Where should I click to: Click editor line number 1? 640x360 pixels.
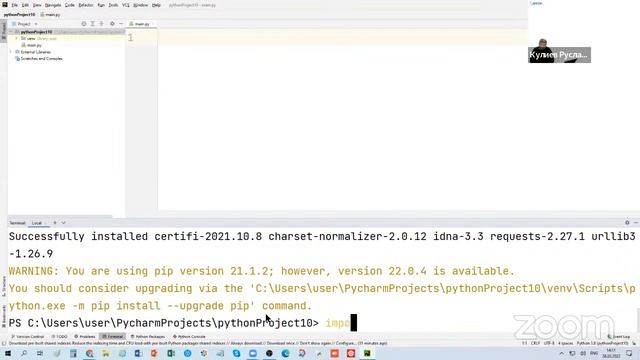(130, 38)
